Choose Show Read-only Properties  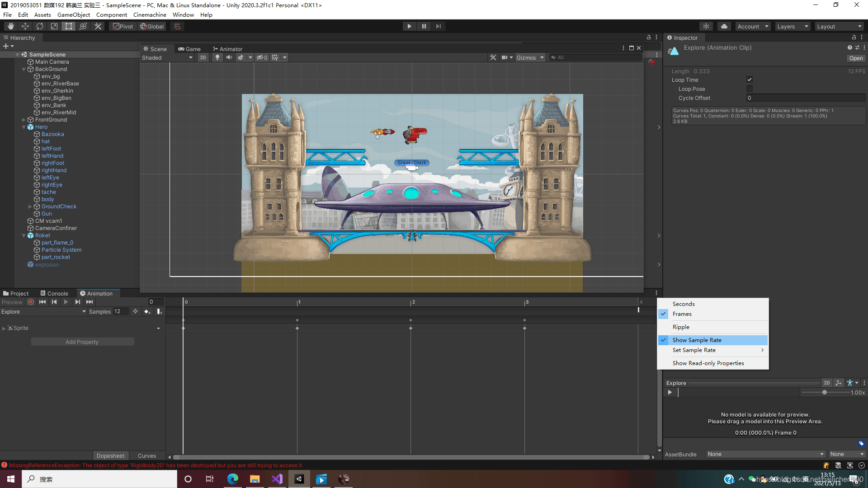click(x=713, y=363)
